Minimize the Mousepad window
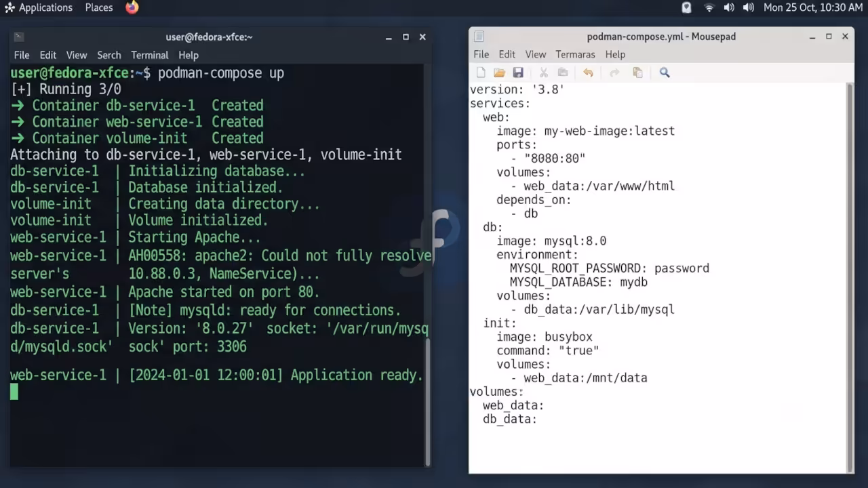 pyautogui.click(x=812, y=37)
